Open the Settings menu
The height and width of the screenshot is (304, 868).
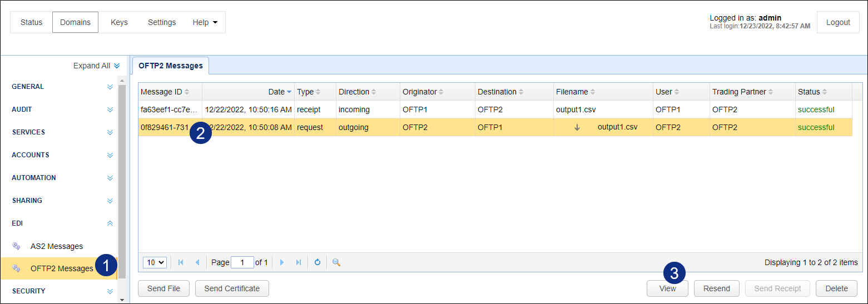coord(162,22)
